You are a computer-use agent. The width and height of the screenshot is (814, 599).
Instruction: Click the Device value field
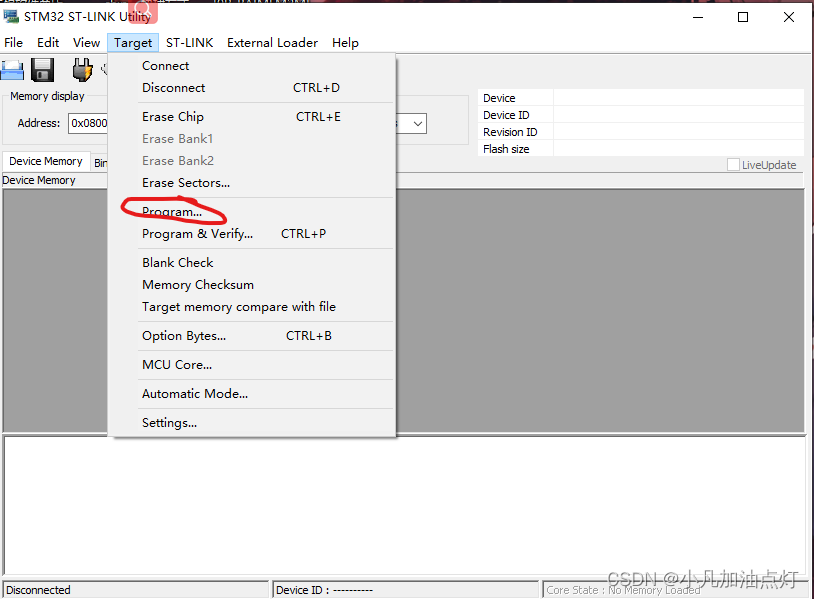679,98
